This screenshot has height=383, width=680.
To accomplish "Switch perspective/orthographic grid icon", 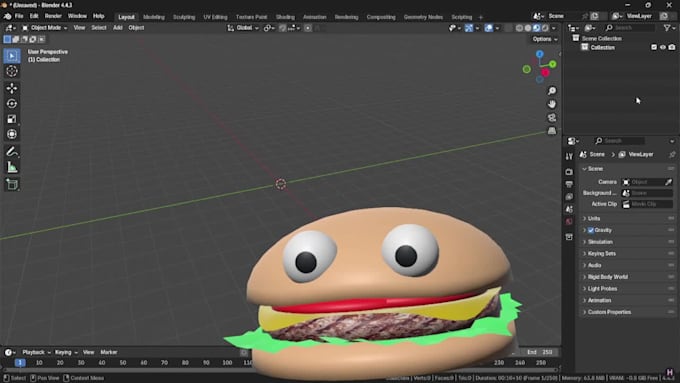I will [x=552, y=131].
